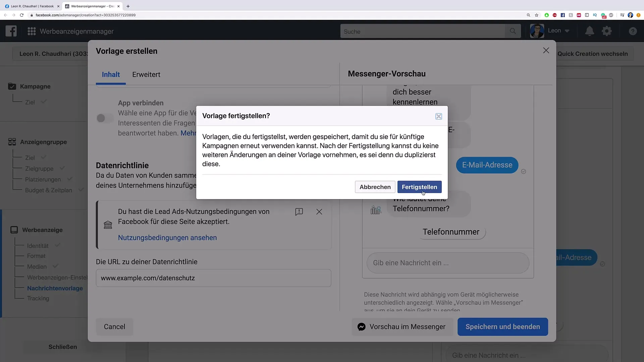Close the Werbeanzeigenmanager browser tab

118,6
